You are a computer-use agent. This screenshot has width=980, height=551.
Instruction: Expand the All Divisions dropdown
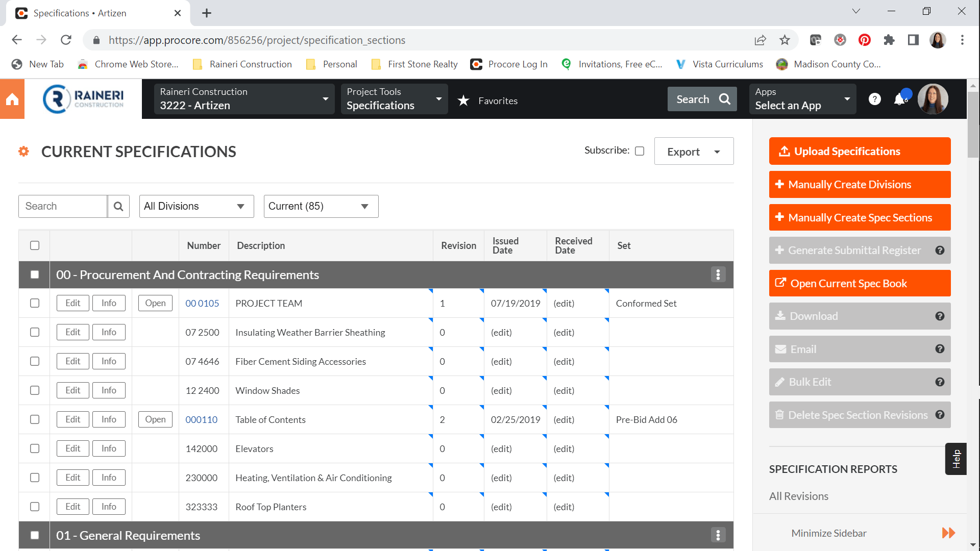point(197,207)
